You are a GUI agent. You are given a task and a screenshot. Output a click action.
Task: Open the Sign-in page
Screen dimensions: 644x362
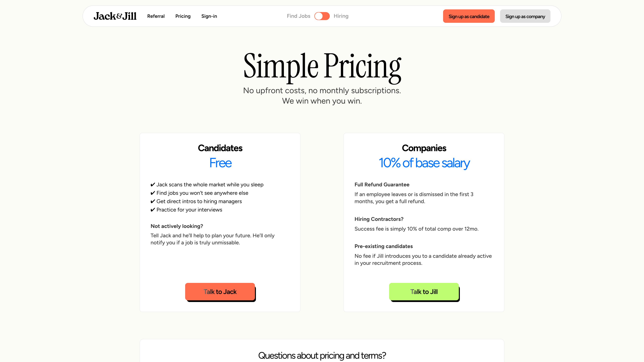coord(209,16)
